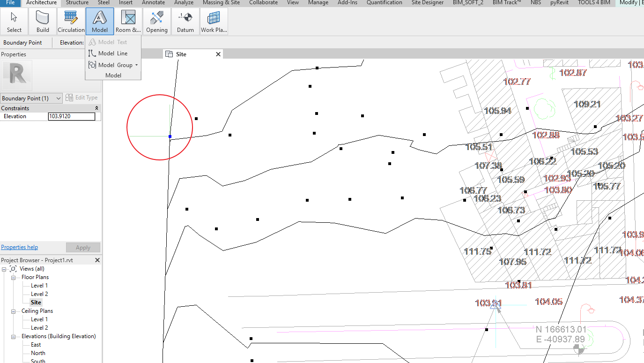Open the Model Group dropdown arrow
This screenshot has width=644, height=363.
coord(136,65)
